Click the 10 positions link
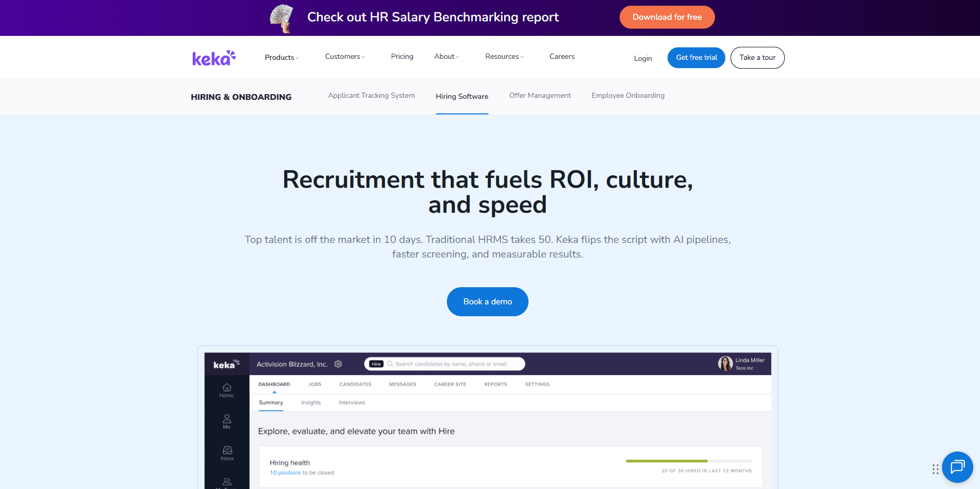 285,473
